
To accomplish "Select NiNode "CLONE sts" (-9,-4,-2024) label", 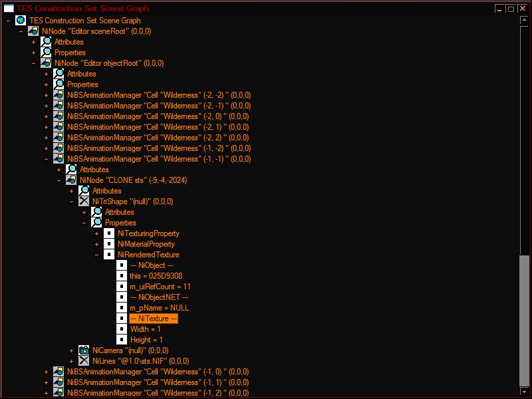I will click(134, 180).
